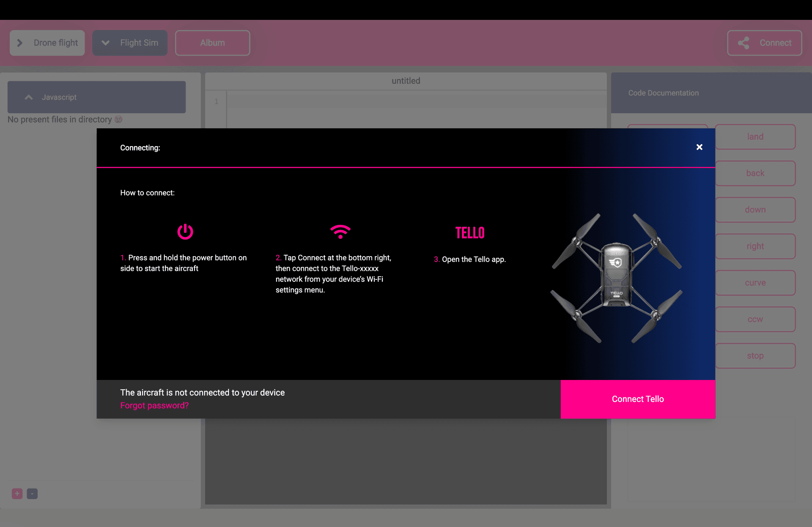Click the ccw command button

[755, 319]
